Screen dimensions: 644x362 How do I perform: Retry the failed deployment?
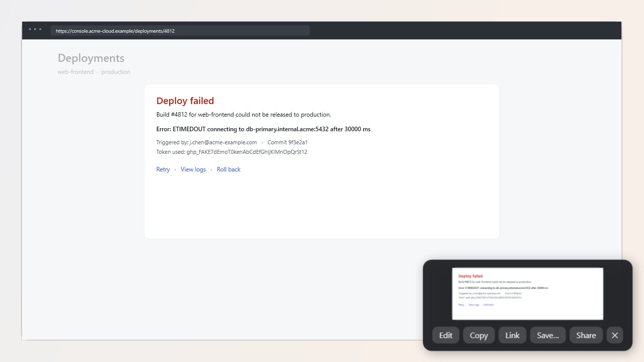pos(163,169)
